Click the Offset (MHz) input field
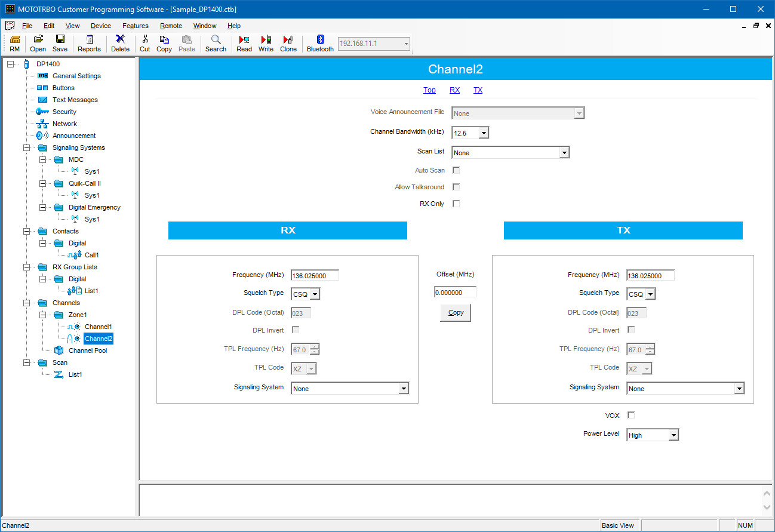Image resolution: width=775 pixels, height=532 pixels. [x=455, y=293]
